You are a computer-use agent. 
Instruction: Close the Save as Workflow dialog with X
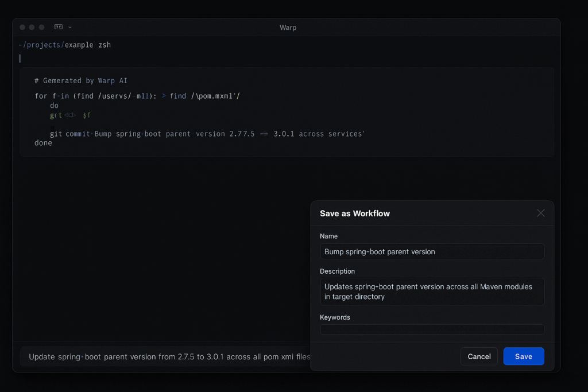pyautogui.click(x=540, y=213)
